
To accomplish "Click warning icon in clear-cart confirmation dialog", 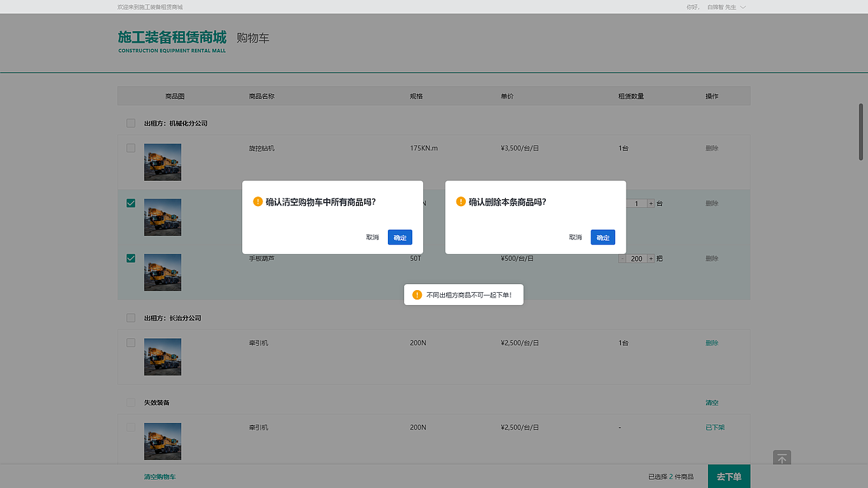I will click(x=258, y=201).
